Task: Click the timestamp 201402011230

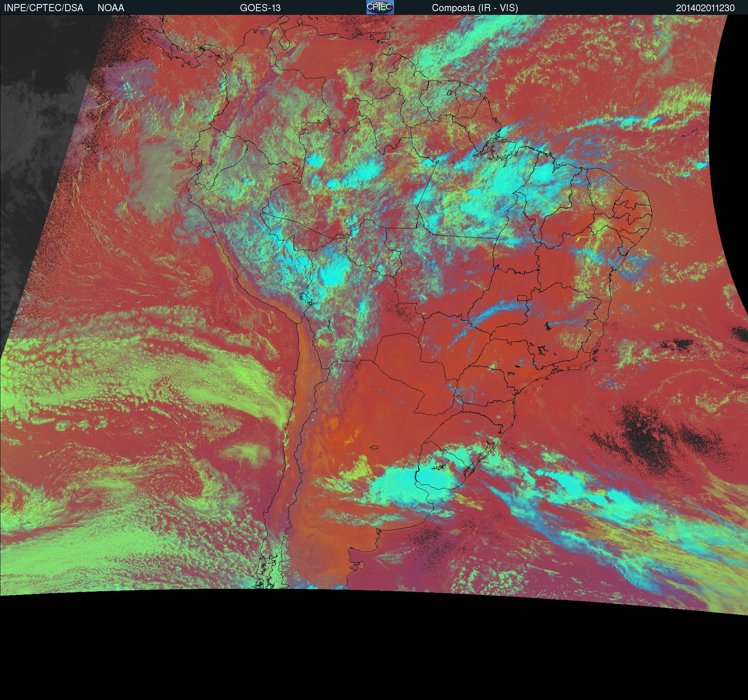Action: click(x=705, y=8)
